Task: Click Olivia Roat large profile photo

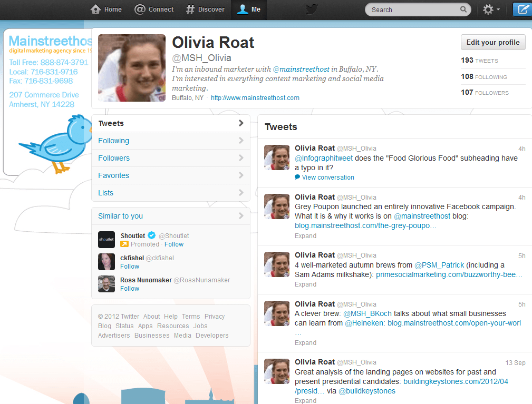Action: tap(132, 68)
